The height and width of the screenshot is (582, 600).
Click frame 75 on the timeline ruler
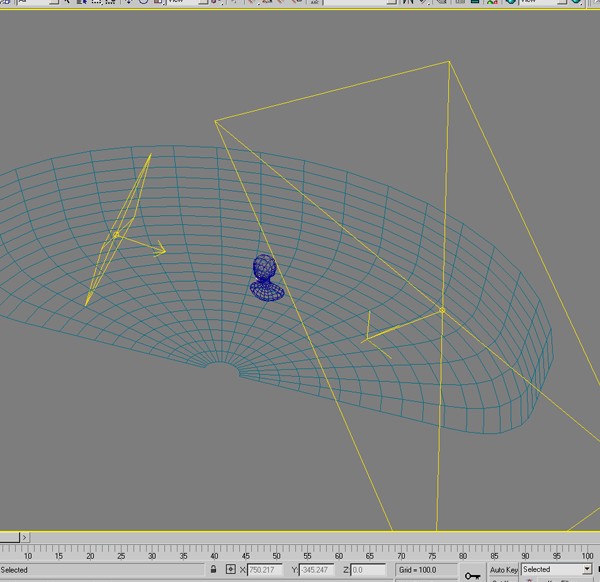[432, 556]
